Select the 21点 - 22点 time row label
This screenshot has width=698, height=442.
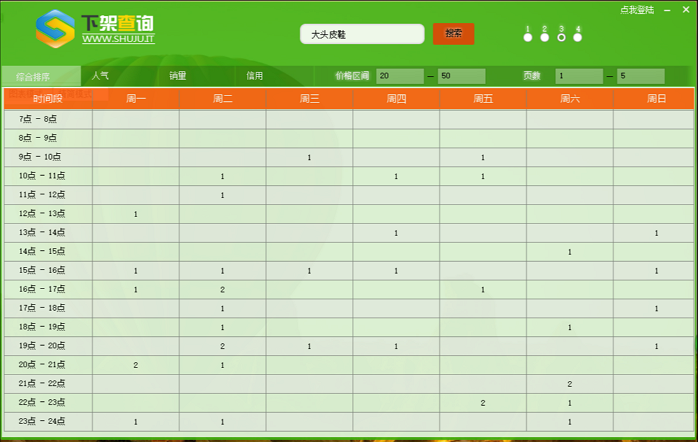tap(42, 384)
